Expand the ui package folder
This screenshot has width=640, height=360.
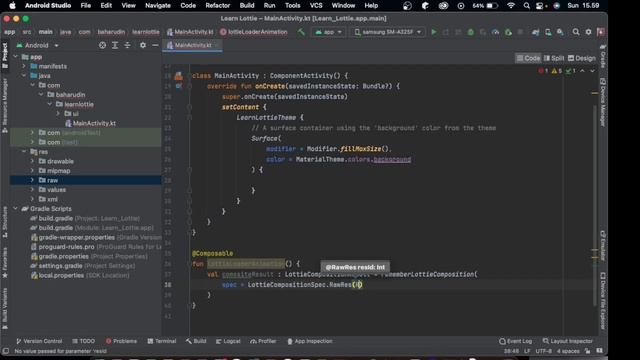pyautogui.click(x=58, y=113)
